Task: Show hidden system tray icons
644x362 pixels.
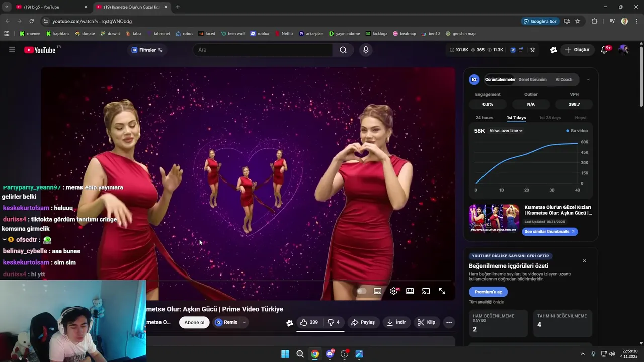Action: click(x=583, y=354)
